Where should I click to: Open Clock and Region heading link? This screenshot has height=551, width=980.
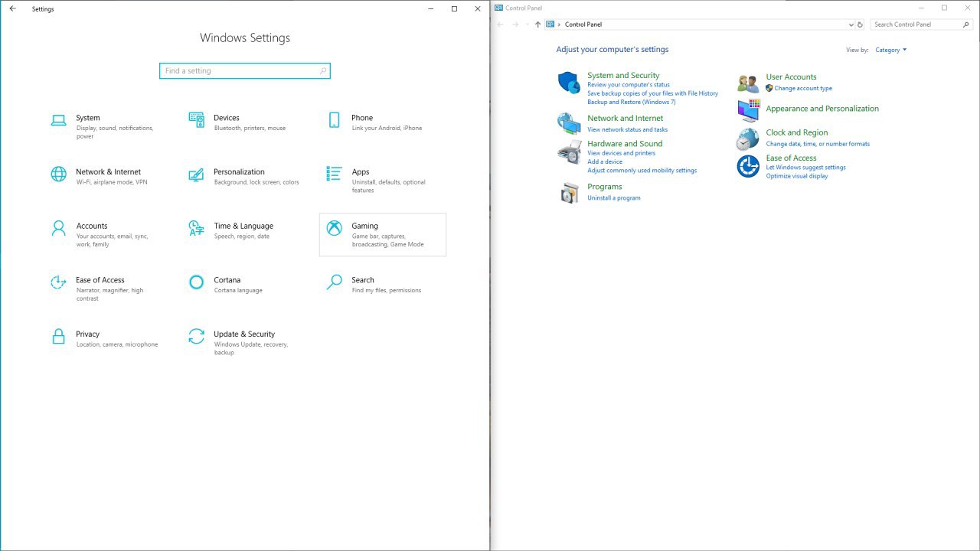[x=796, y=132]
